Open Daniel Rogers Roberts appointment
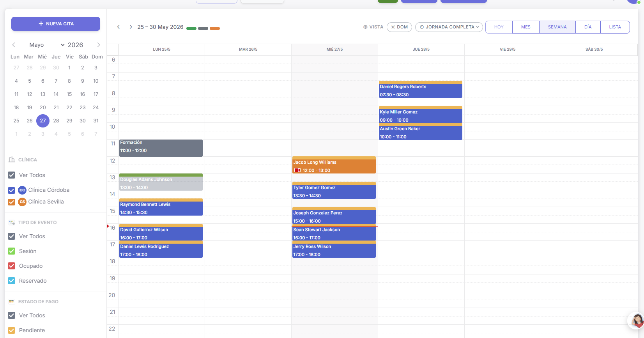Screen dimensions: 644x338 point(421,89)
